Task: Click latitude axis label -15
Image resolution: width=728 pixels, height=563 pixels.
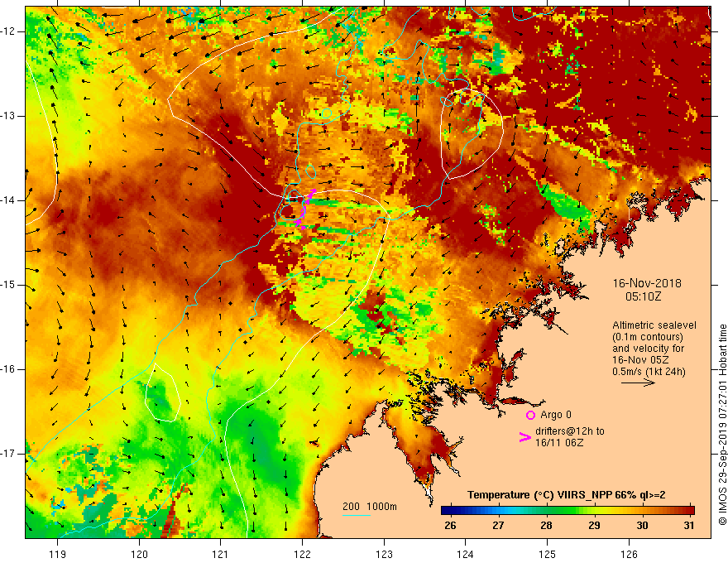Action: (x=9, y=285)
